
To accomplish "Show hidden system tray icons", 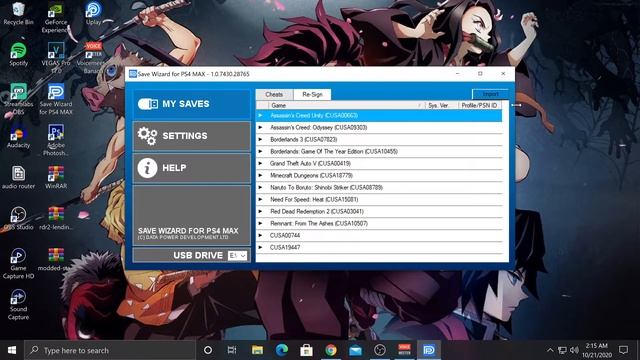I will point(550,350).
